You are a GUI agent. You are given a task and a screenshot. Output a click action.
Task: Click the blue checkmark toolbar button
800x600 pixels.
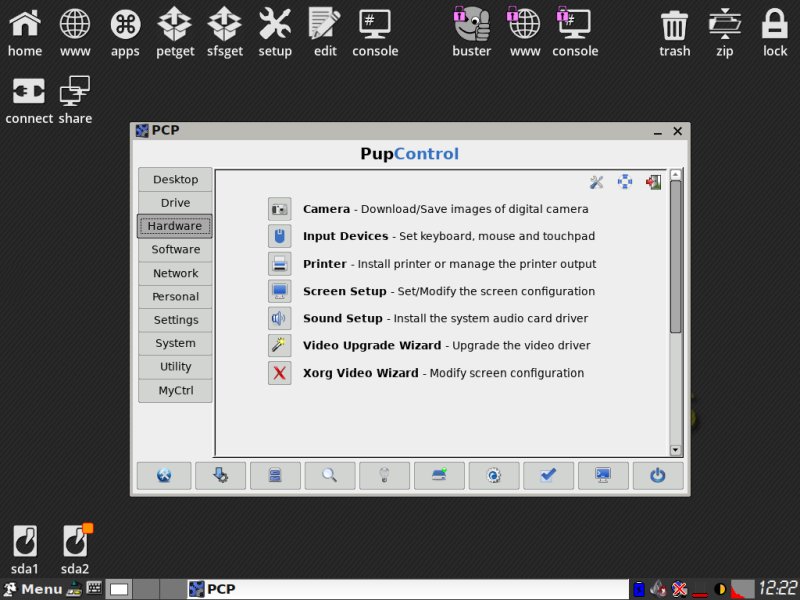point(548,476)
